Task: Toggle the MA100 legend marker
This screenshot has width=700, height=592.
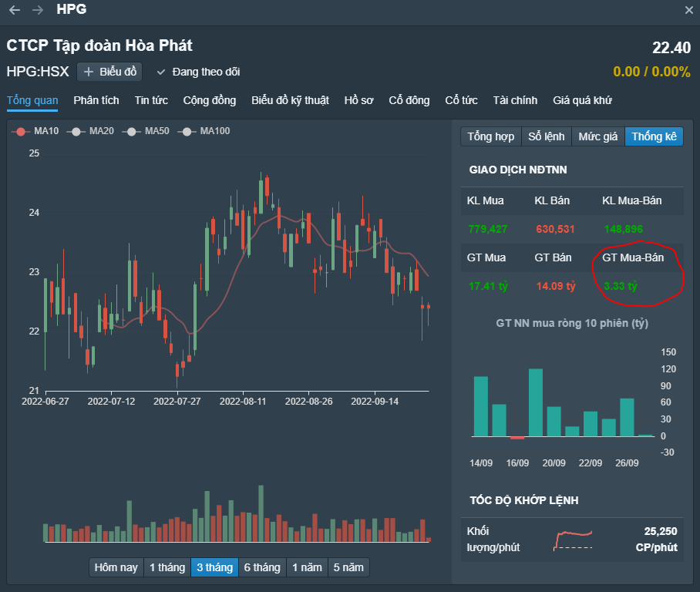Action: pyautogui.click(x=204, y=131)
